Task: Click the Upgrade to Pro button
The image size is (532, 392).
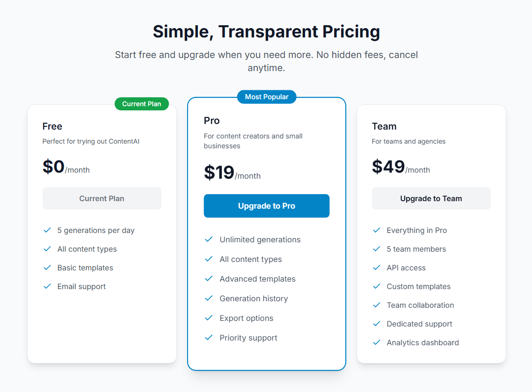Action: (x=266, y=206)
